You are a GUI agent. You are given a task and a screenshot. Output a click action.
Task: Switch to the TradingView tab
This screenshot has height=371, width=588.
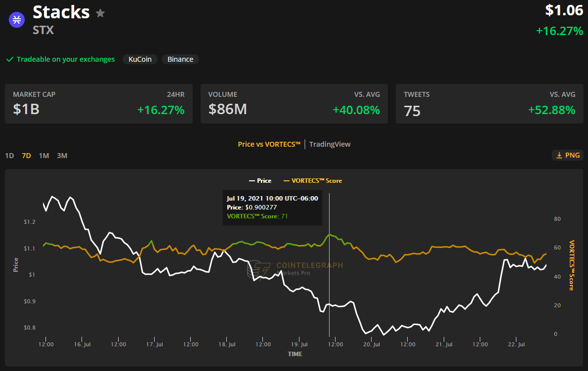(x=330, y=144)
